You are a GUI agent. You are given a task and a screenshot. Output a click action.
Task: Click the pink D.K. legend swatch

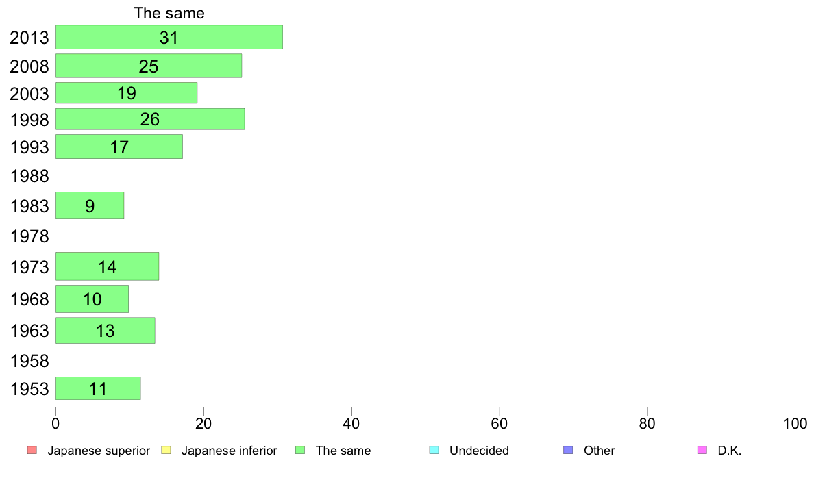click(x=702, y=450)
